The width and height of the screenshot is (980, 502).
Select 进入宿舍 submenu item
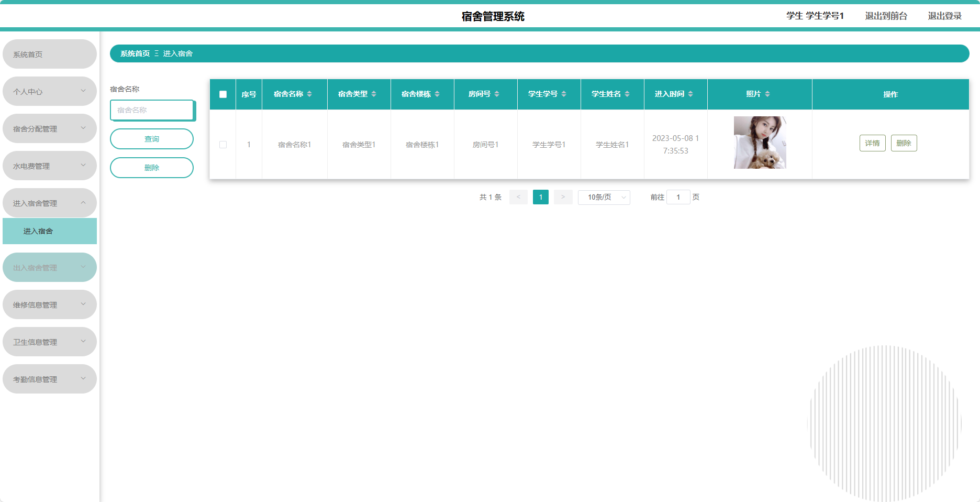(x=50, y=231)
